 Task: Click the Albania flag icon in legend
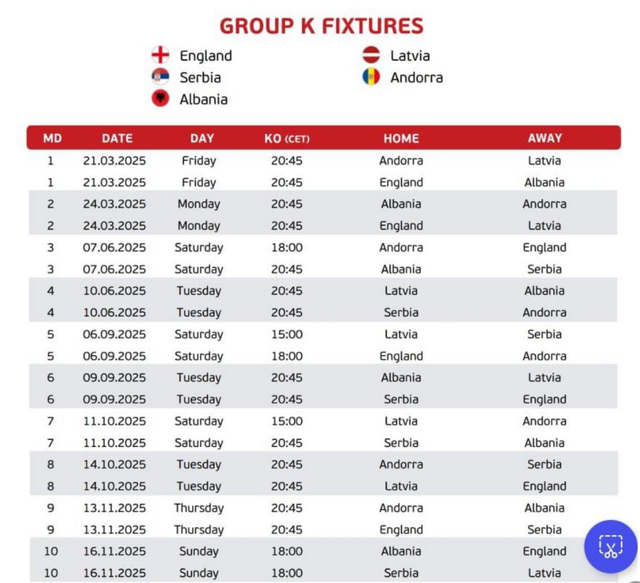click(160, 98)
